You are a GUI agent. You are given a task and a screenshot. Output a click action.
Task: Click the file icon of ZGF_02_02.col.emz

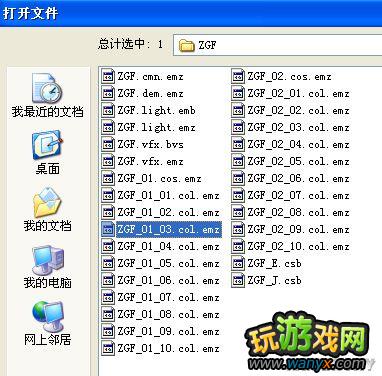(238, 110)
